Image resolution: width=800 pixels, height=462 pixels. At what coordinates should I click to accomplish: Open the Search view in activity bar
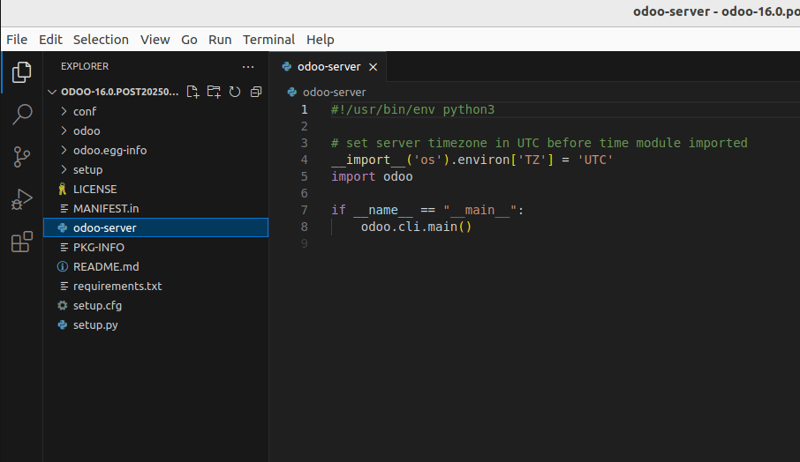(x=21, y=114)
